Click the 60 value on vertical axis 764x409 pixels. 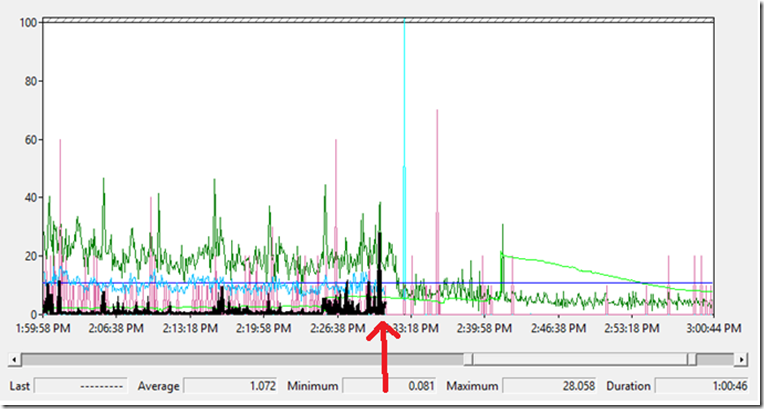point(31,139)
